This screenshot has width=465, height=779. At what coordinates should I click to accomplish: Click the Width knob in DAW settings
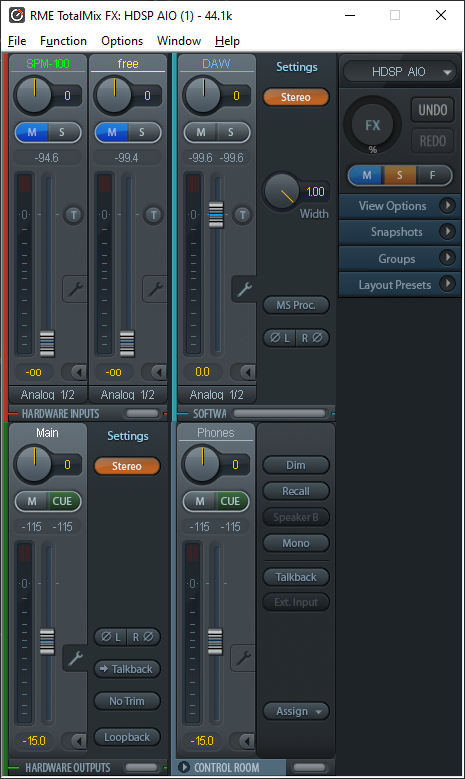282,192
